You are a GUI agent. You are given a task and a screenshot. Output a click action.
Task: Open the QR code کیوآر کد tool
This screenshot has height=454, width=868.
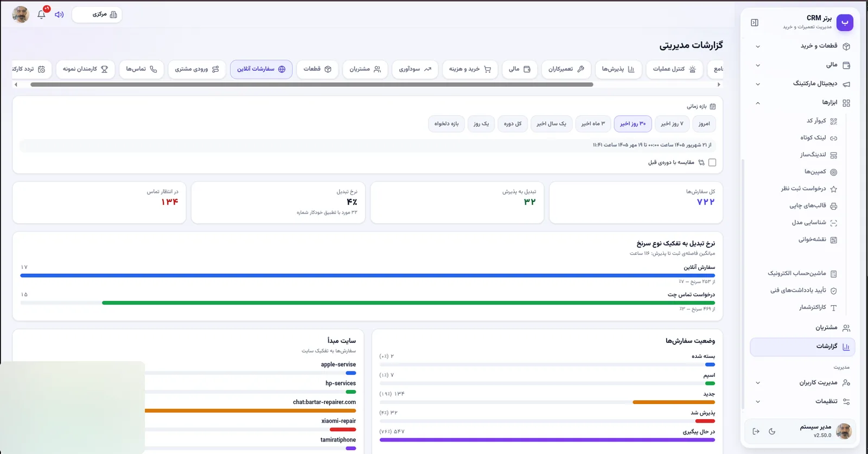pos(821,121)
